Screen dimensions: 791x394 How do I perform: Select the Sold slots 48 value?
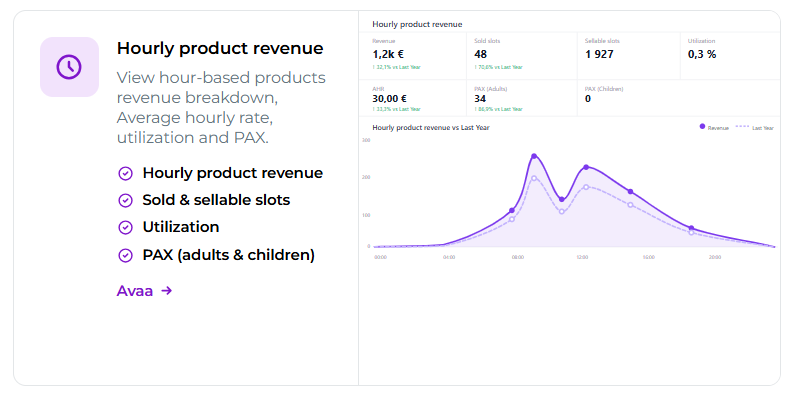tap(481, 54)
